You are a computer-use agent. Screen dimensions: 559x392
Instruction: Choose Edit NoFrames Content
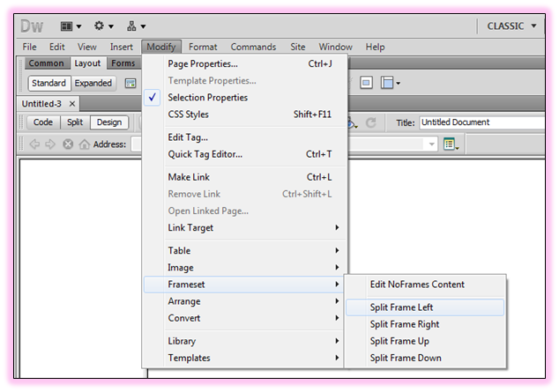coord(425,285)
